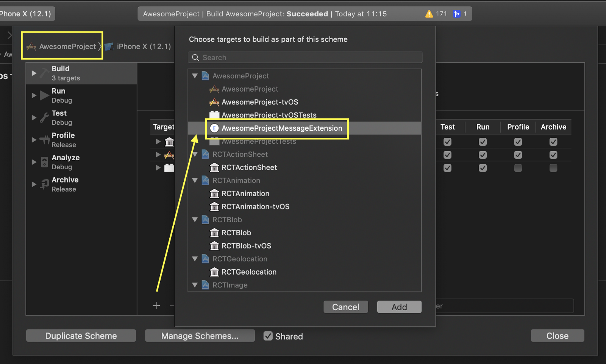Viewport: 606px width, 364px height.
Task: Click the library icon in the first target row
Action: 169,142
